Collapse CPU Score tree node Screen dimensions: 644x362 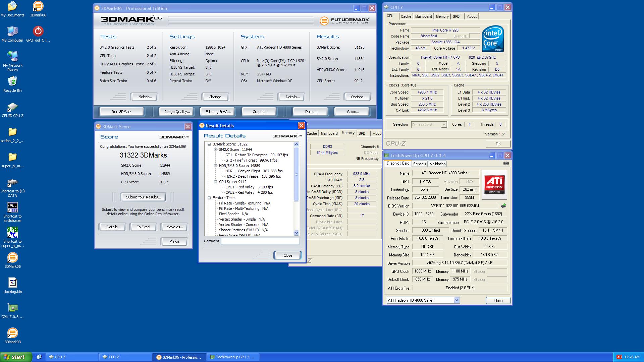coord(215,182)
